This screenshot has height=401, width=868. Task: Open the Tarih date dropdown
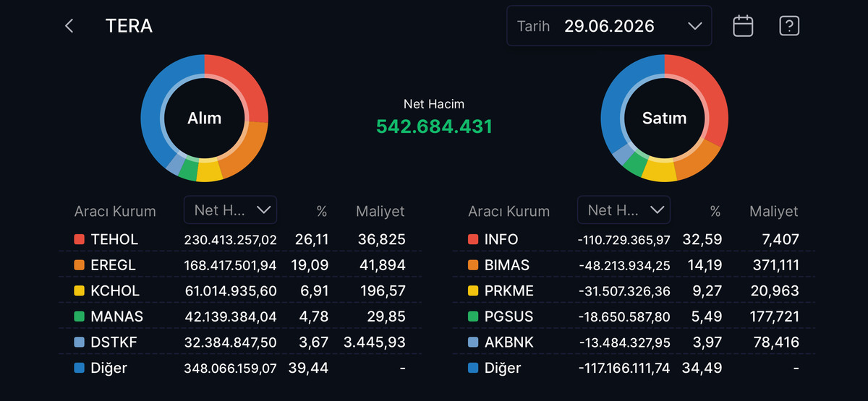609,26
